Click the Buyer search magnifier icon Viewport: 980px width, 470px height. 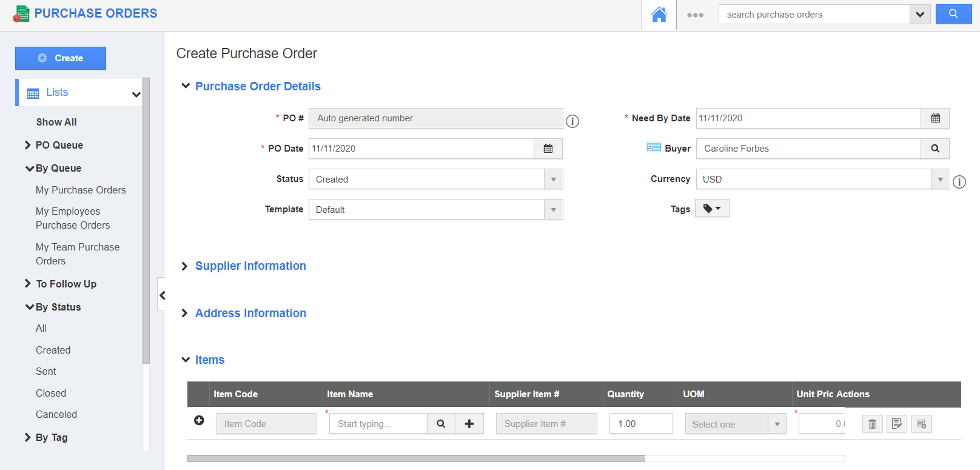pos(935,149)
